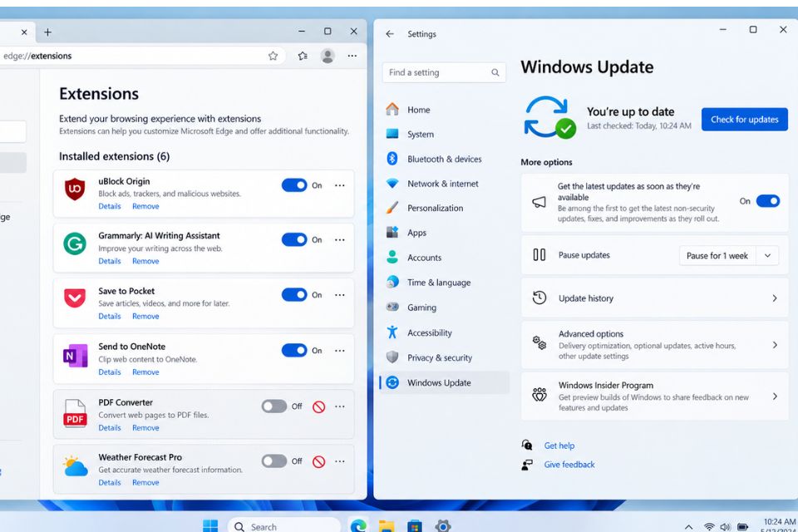Open Gaming in the Settings sidebar

pyautogui.click(x=445, y=308)
